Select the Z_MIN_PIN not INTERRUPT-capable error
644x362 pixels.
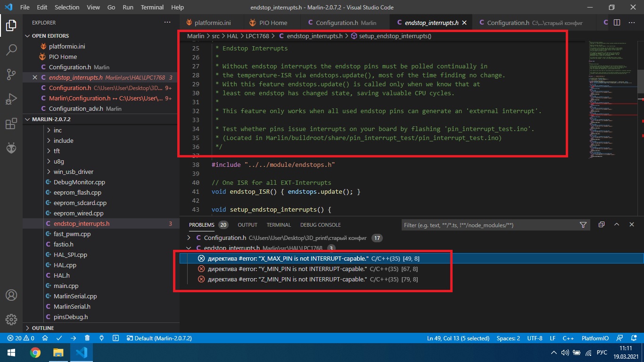pos(412,279)
